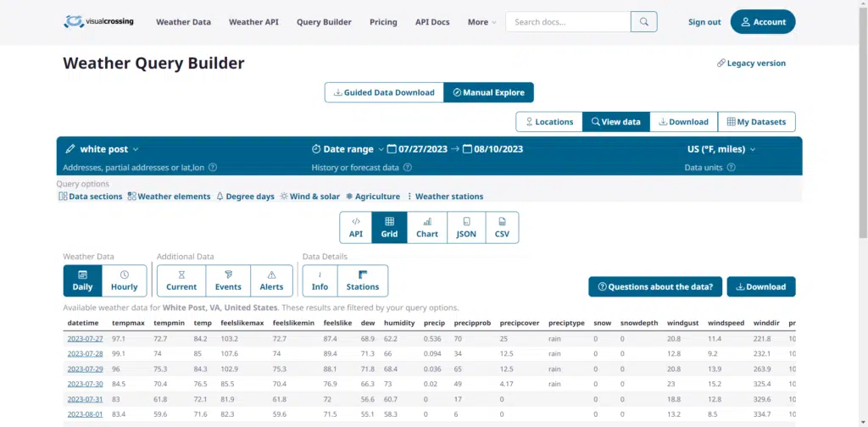Screen dimensions: 868x427
Task: Open the Locations tab
Action: click(x=548, y=122)
